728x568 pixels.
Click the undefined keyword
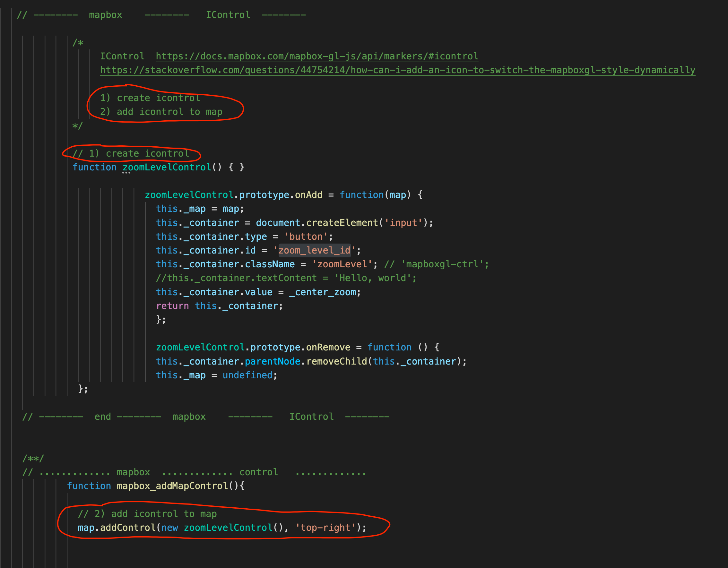tap(247, 375)
